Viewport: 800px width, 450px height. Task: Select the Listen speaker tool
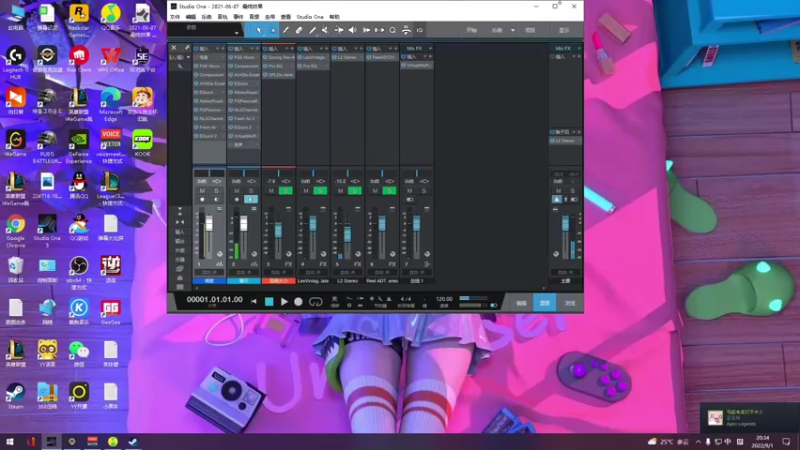(x=352, y=31)
